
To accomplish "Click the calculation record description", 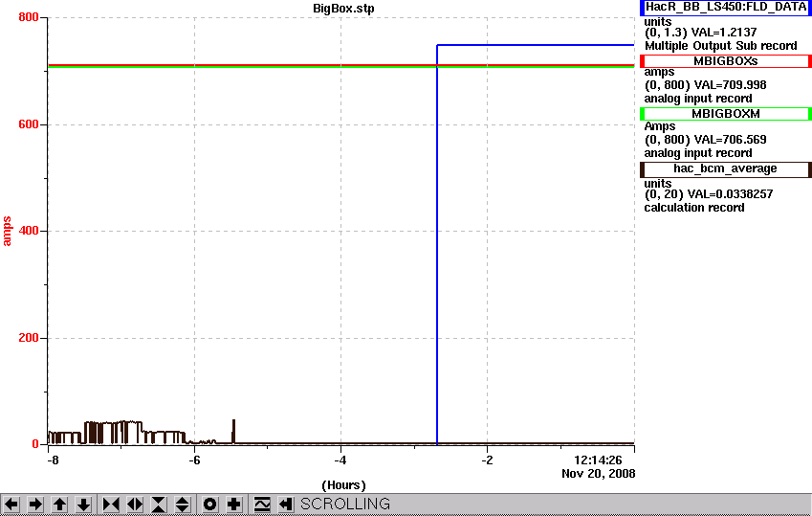I will [694, 208].
